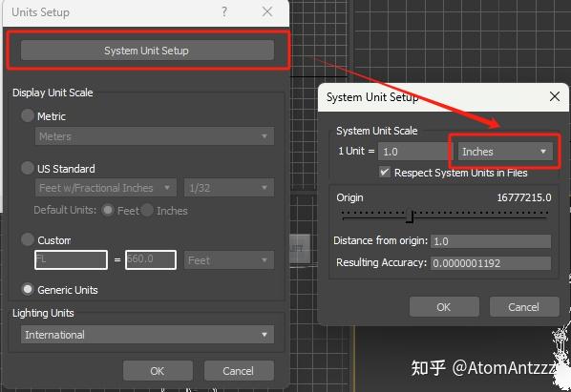This screenshot has height=392, width=571.
Task: Select the US Standard radio button
Action: (x=28, y=168)
